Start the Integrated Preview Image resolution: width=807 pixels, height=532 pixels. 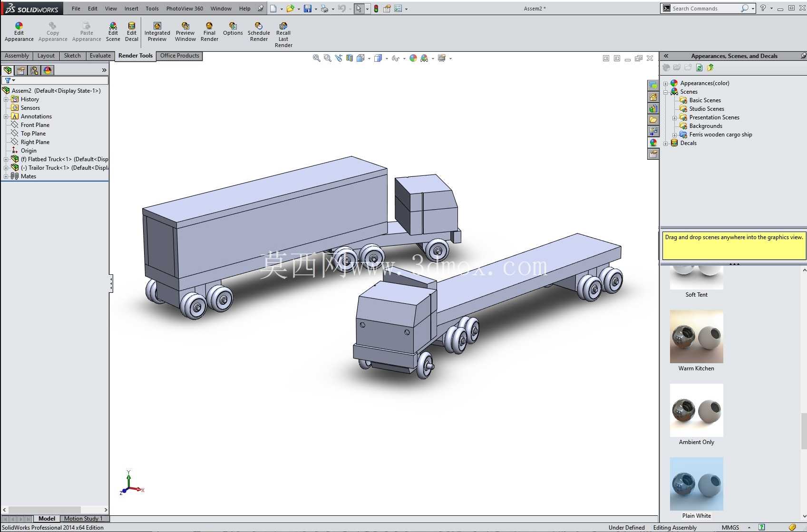pos(157,32)
